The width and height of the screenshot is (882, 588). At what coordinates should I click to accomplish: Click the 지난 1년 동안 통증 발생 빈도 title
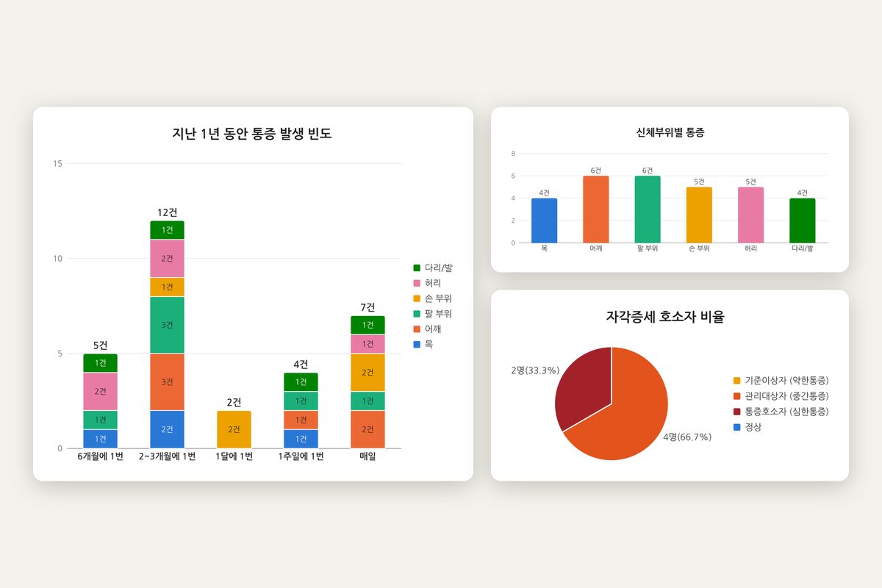pos(252,135)
